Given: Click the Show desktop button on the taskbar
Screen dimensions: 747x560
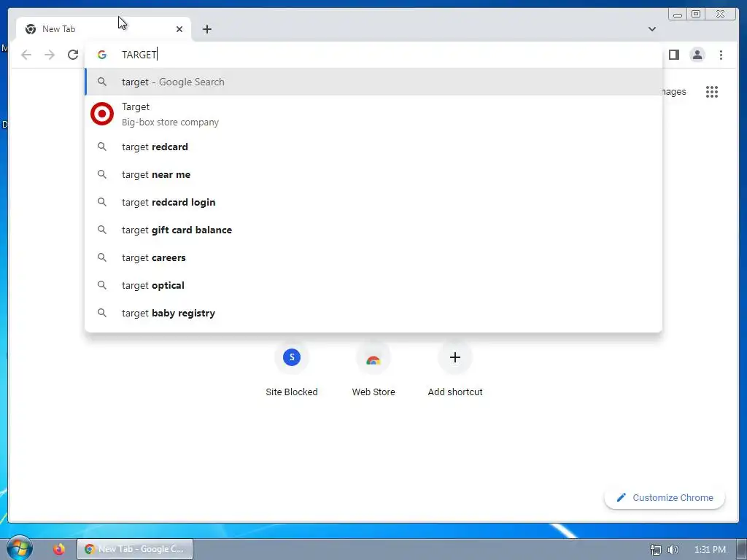Looking at the screenshot, I should click(x=742, y=549).
